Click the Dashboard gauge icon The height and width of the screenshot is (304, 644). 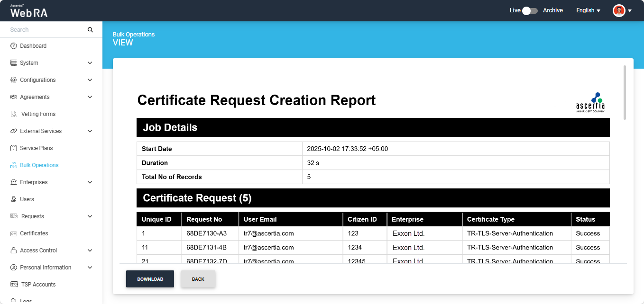click(13, 46)
